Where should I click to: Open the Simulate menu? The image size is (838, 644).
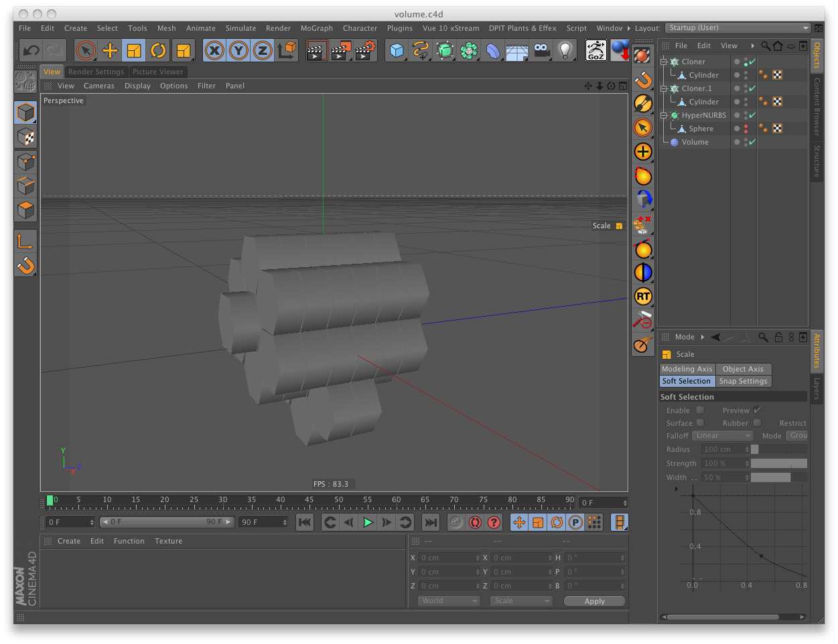tap(240, 28)
